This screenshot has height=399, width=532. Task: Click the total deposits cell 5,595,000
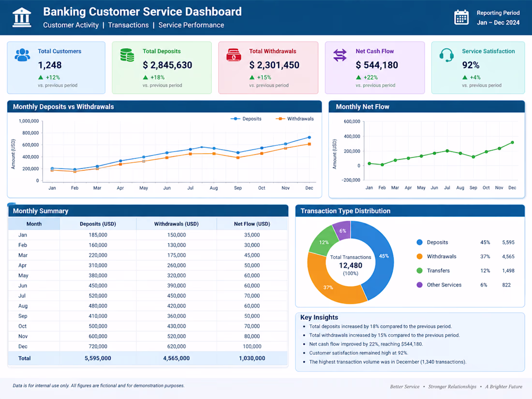98,358
